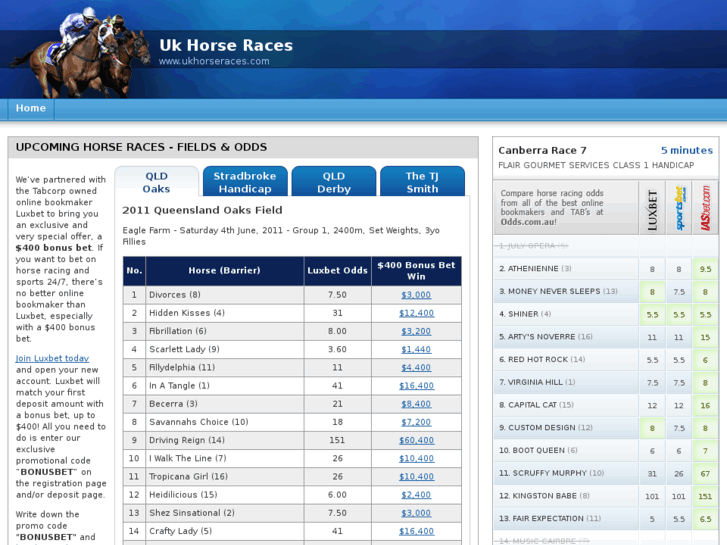Switch to The TJ Smith tab
The width and height of the screenshot is (727, 545).
(422, 182)
